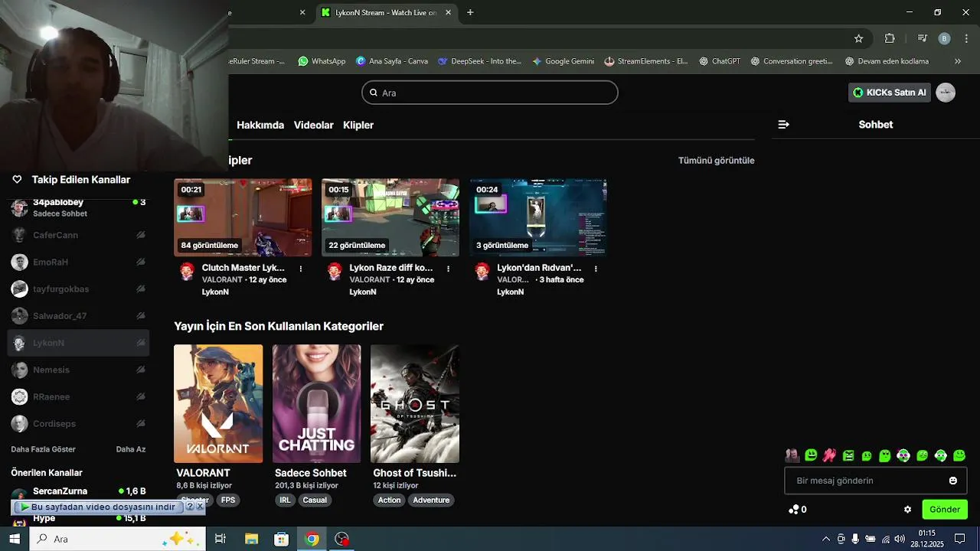Open Google Gemini bookmark
This screenshot has width=980, height=551.
coord(563,61)
